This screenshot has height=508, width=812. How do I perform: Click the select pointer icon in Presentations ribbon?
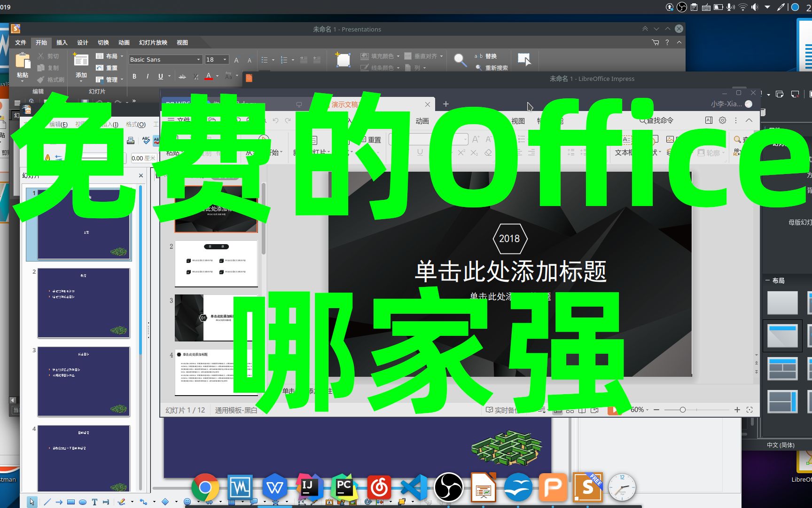(524, 59)
